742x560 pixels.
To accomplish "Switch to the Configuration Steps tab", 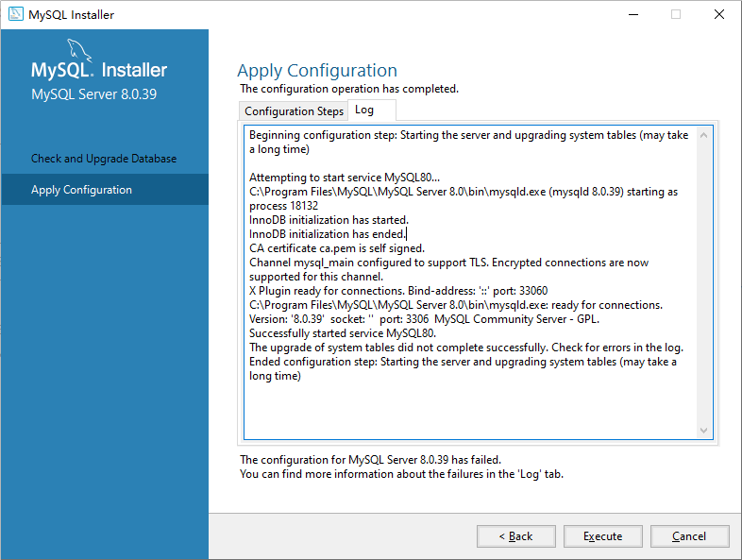I will click(x=294, y=111).
